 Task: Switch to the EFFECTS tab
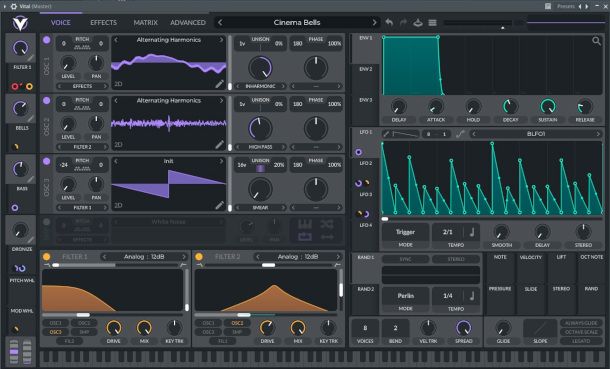tap(103, 23)
